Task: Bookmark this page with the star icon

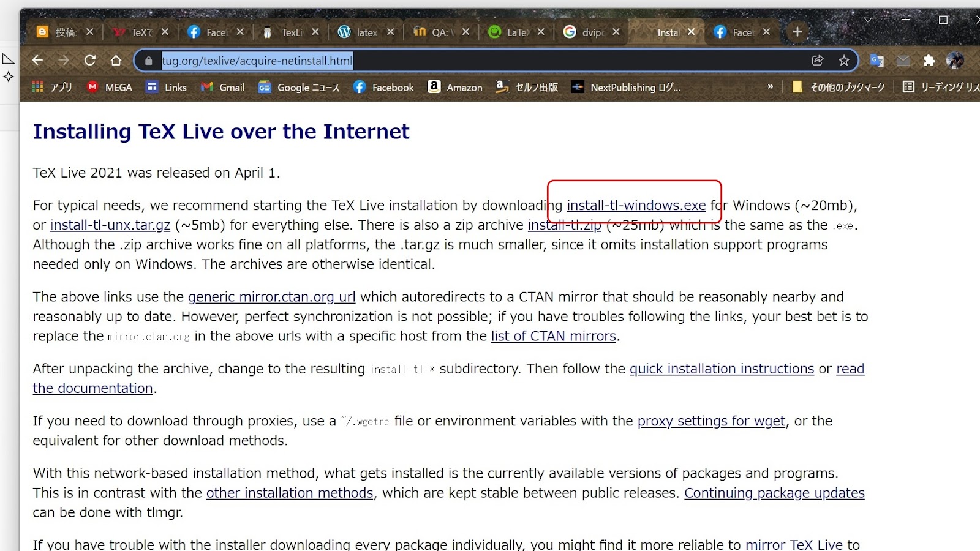Action: (844, 60)
